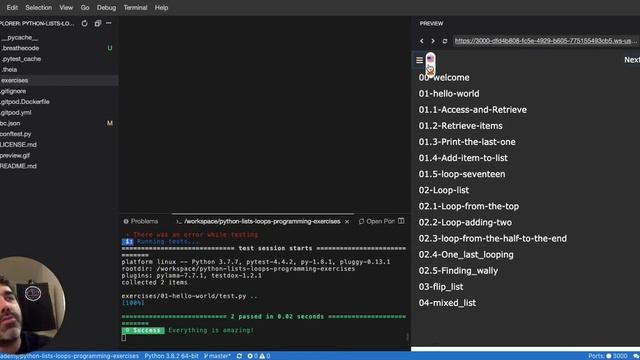The width and height of the screenshot is (640, 360).
Task: Open the README.md file
Action: (18, 166)
